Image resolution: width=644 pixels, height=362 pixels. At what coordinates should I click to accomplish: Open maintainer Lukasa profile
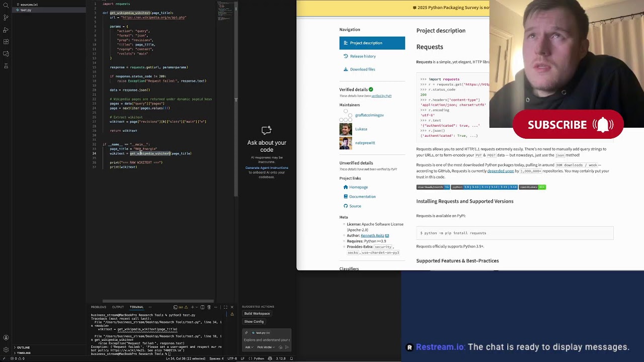click(361, 129)
